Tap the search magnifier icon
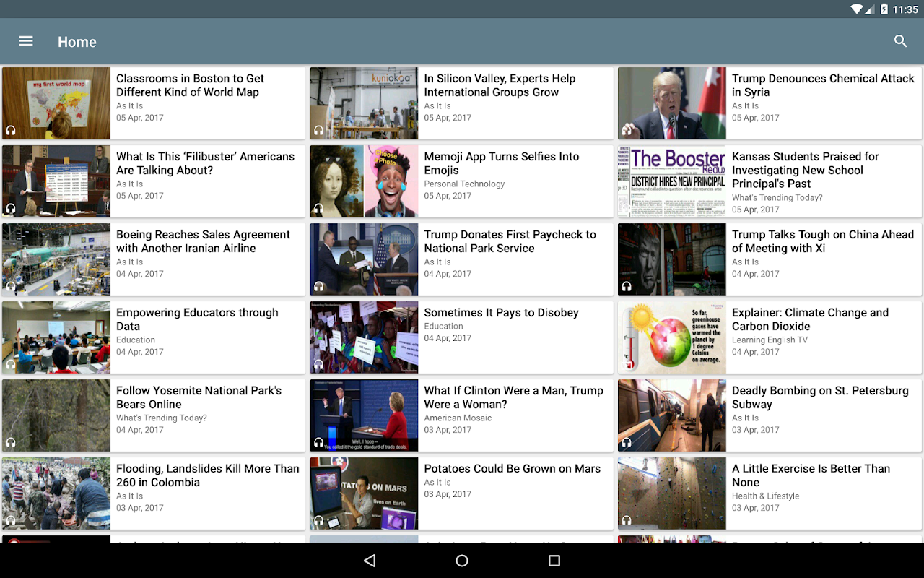Viewport: 924px width, 578px height. (x=900, y=41)
